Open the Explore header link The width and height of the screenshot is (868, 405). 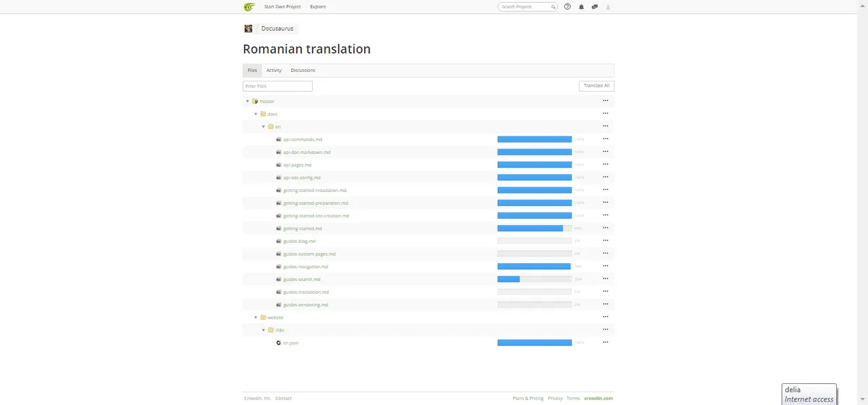click(x=318, y=7)
